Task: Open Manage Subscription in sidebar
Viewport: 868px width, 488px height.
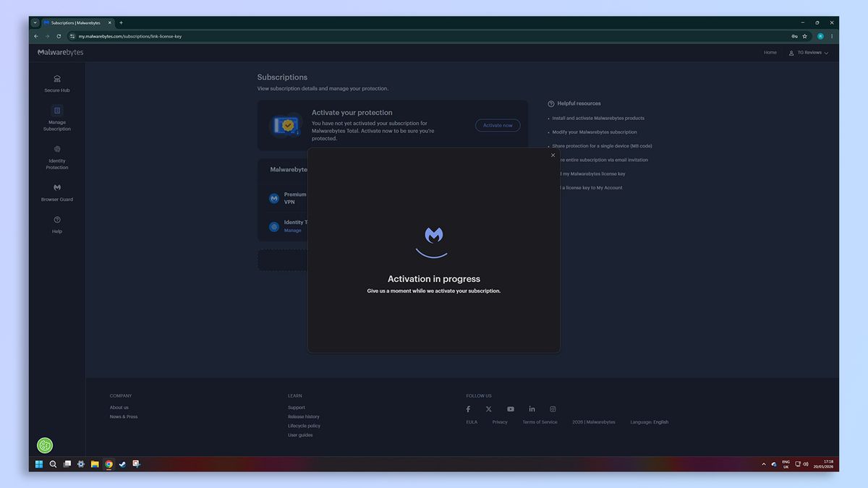Action: (57, 119)
